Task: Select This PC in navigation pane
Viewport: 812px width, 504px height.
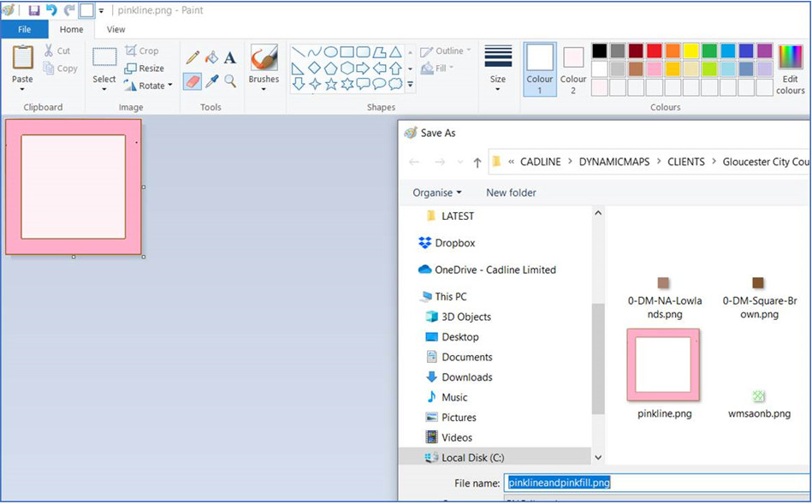Action: [x=444, y=297]
